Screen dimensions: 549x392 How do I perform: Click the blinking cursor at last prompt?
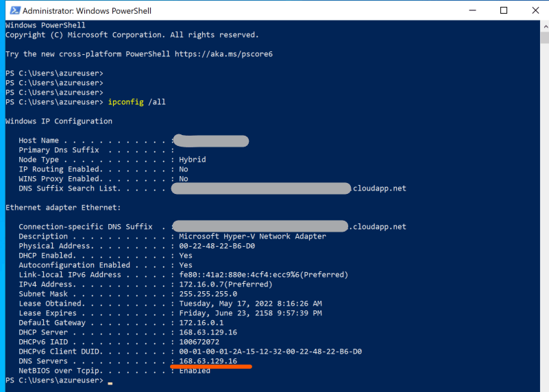[x=110, y=383]
